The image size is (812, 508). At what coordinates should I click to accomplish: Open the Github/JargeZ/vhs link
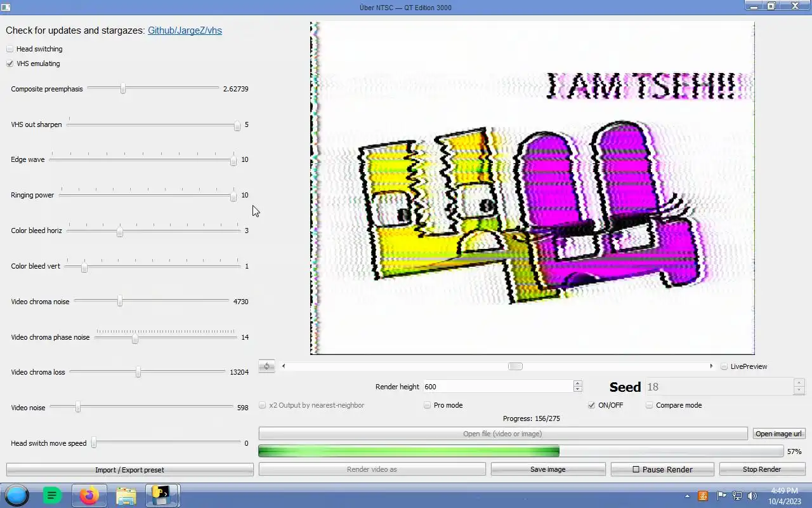pos(185,30)
